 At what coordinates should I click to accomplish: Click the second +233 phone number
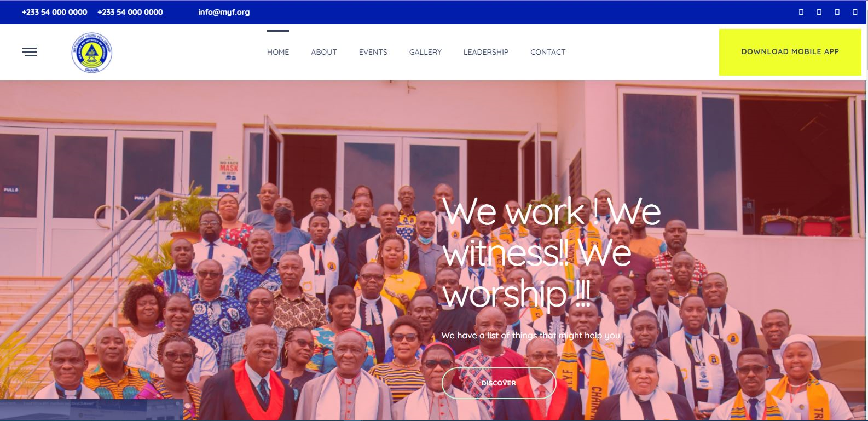pyautogui.click(x=130, y=12)
